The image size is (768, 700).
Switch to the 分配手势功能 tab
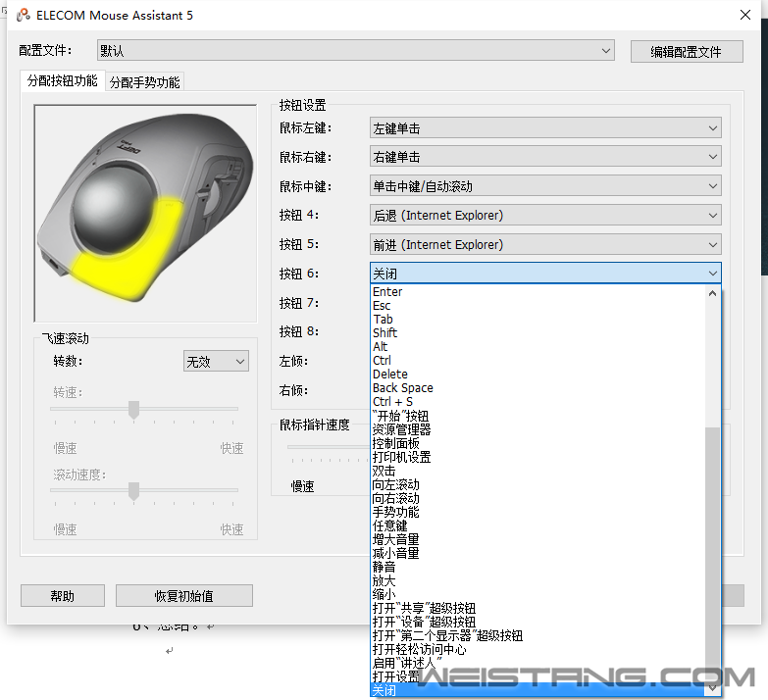144,81
